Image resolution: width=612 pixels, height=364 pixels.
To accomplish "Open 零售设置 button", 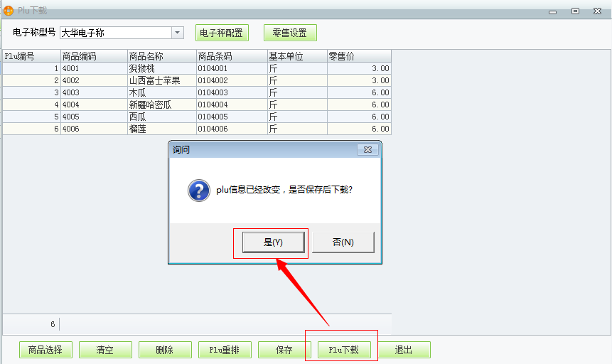I will click(290, 33).
